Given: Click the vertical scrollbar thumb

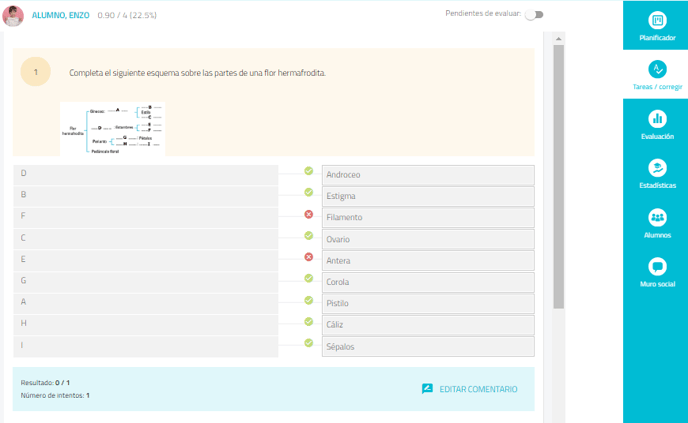Looking at the screenshot, I should (x=559, y=177).
